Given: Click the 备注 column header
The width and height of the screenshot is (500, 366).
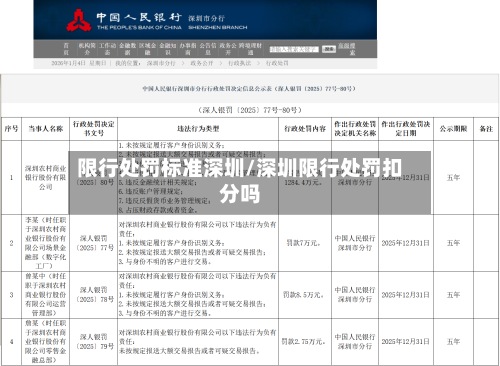Looking at the screenshot, I should tap(486, 129).
